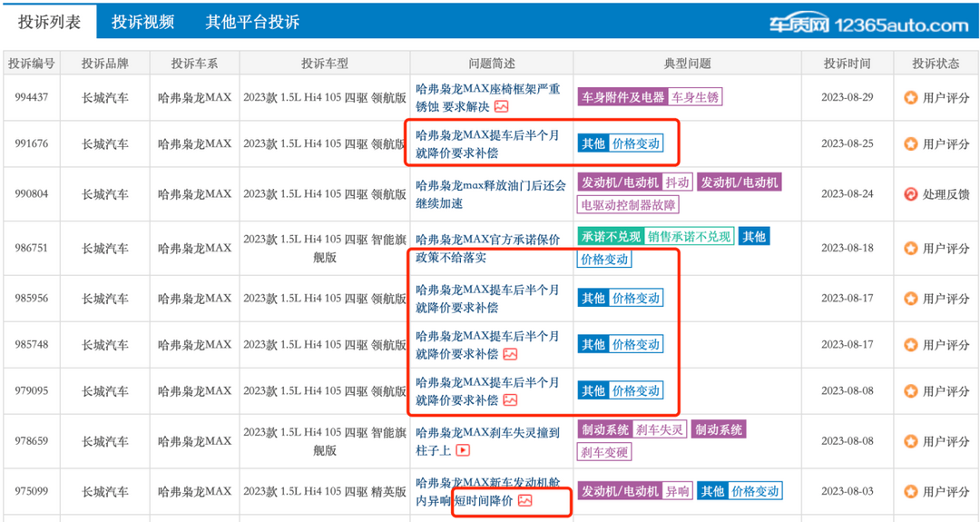Click the 投诉时间 column header
Image resolution: width=980 pixels, height=522 pixels.
[847, 64]
